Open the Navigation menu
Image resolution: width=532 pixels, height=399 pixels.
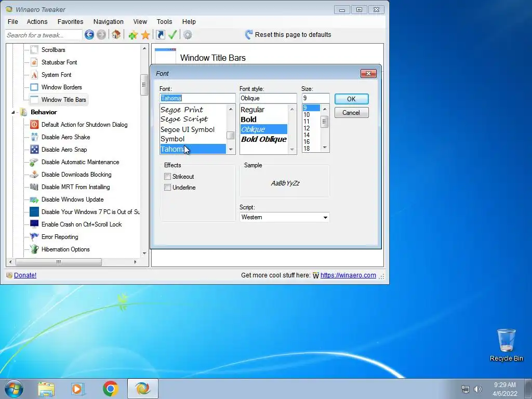coord(108,22)
